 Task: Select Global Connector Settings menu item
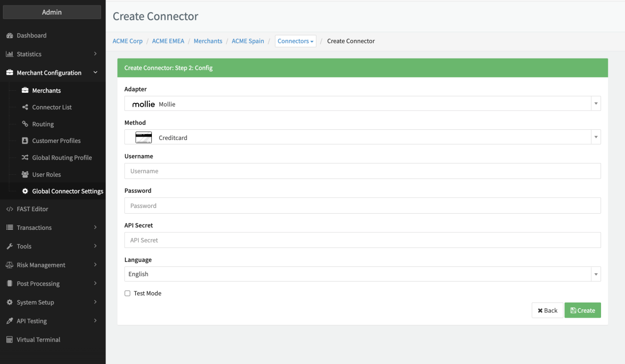(67, 191)
